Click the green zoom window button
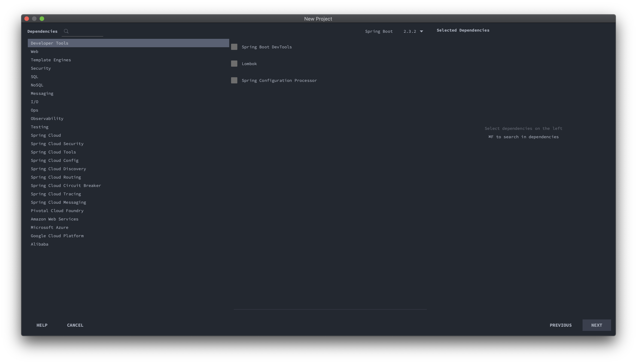 [x=42, y=19]
